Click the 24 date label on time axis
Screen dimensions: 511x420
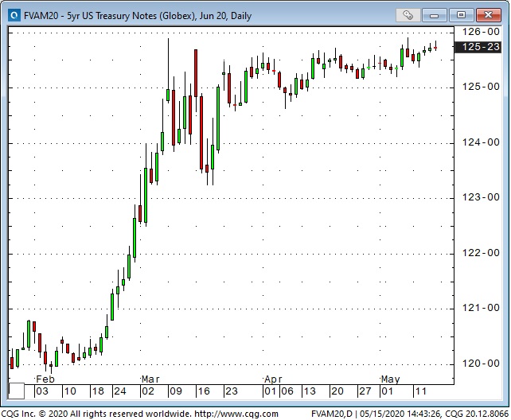(x=120, y=391)
